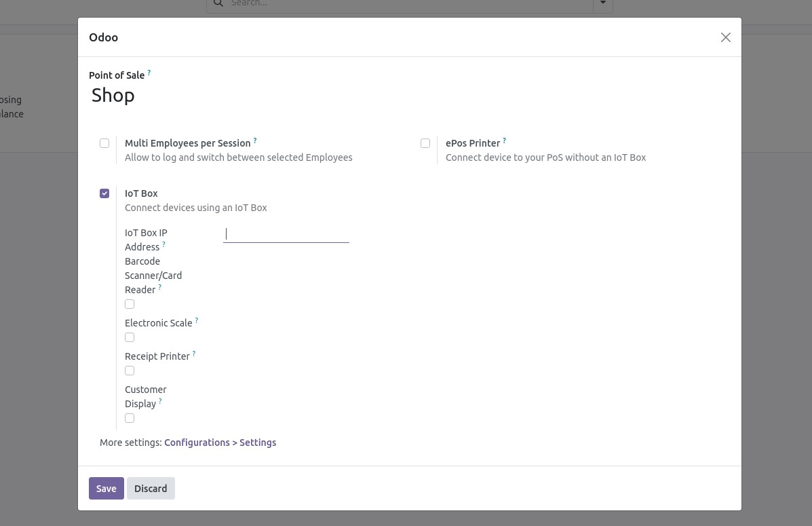Click the 'Multi Employees per Session' label
The image size is (812, 526).
187,143
